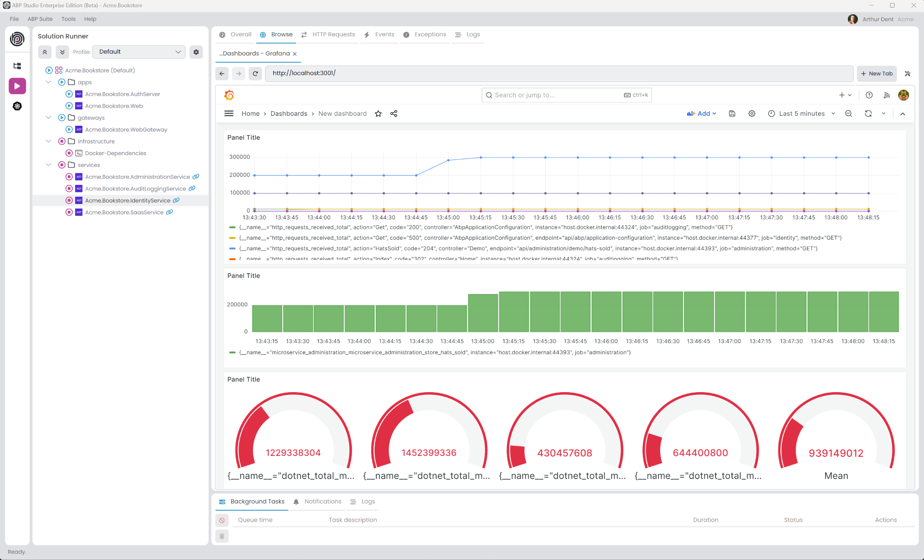Collapse the apps folder in solution tree

[48, 82]
